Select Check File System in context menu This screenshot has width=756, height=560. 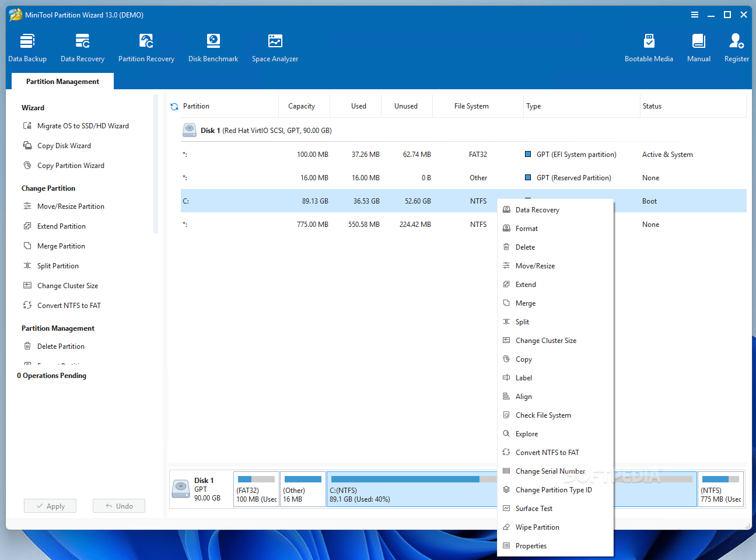click(x=555, y=415)
